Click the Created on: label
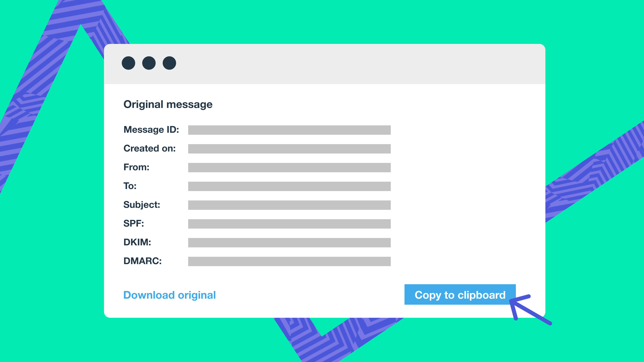The image size is (644, 362). tap(149, 148)
